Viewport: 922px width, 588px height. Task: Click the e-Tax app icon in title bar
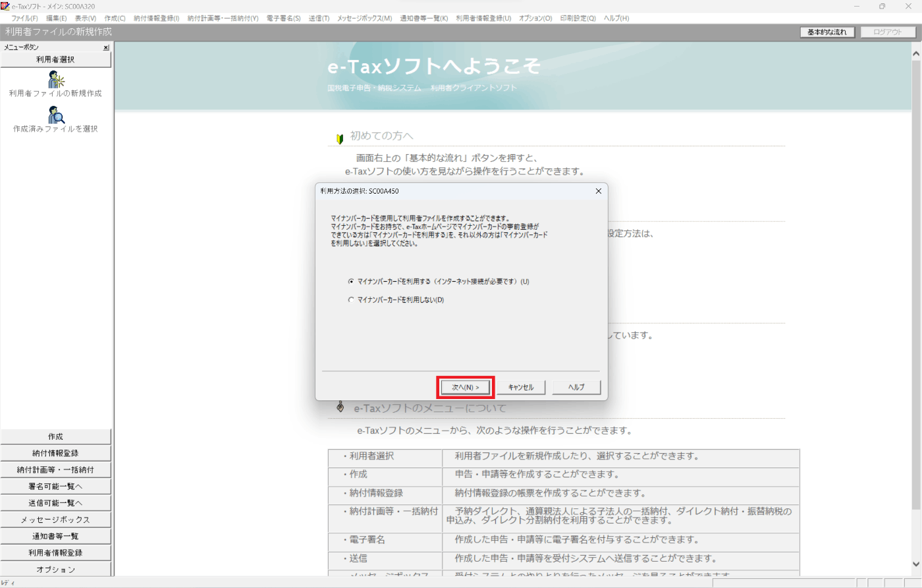coord(5,6)
